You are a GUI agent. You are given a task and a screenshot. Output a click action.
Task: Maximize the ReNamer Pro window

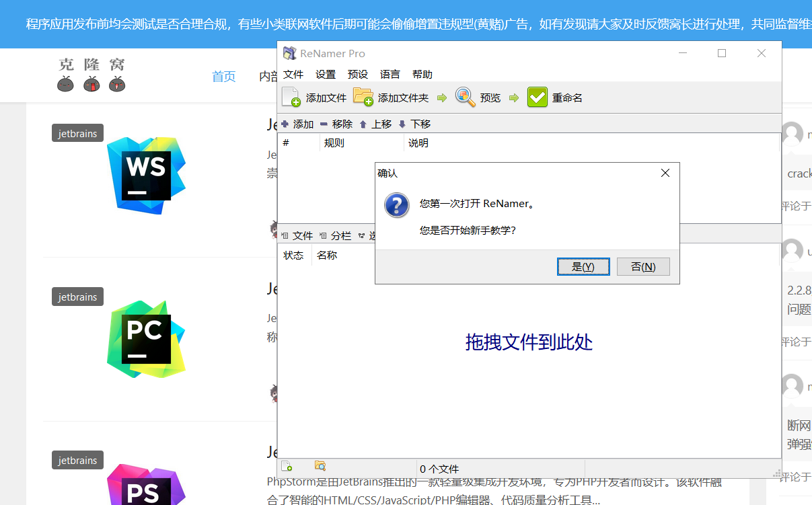pos(722,53)
